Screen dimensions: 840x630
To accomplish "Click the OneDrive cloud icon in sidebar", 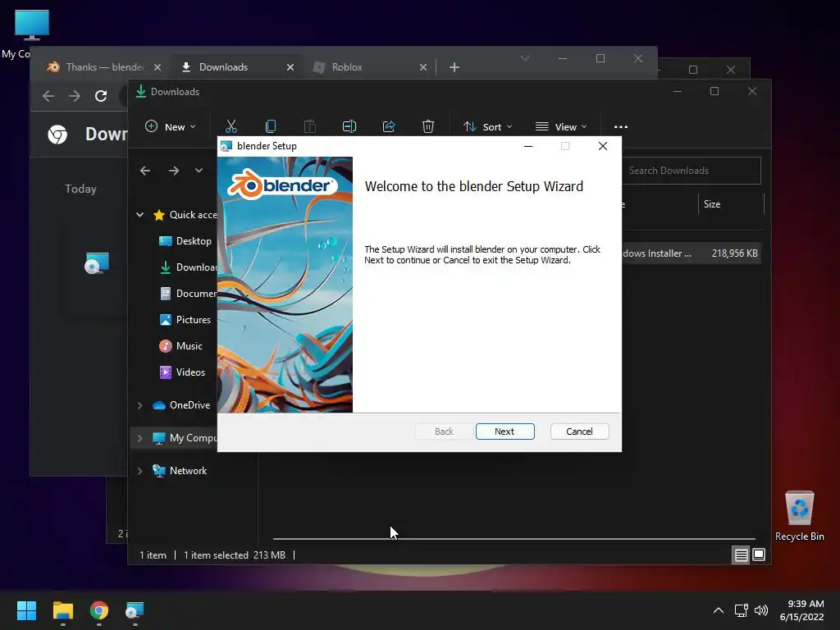I will 158,405.
